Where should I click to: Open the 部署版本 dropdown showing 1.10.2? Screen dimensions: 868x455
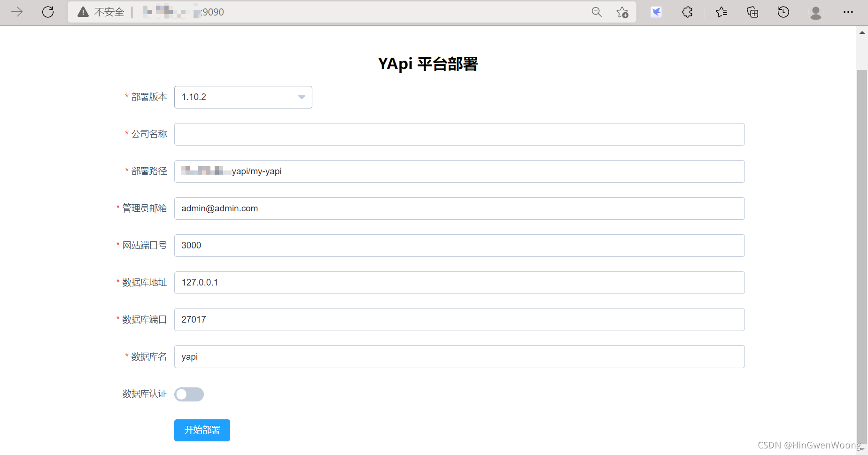point(243,97)
